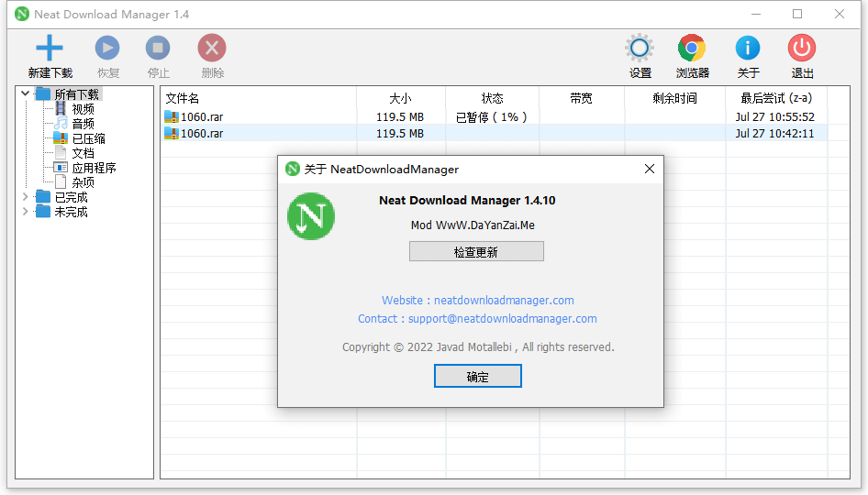This screenshot has height=495, width=868.
Task: Click the support@neatdownloadmanager.com contact link
Action: click(502, 319)
